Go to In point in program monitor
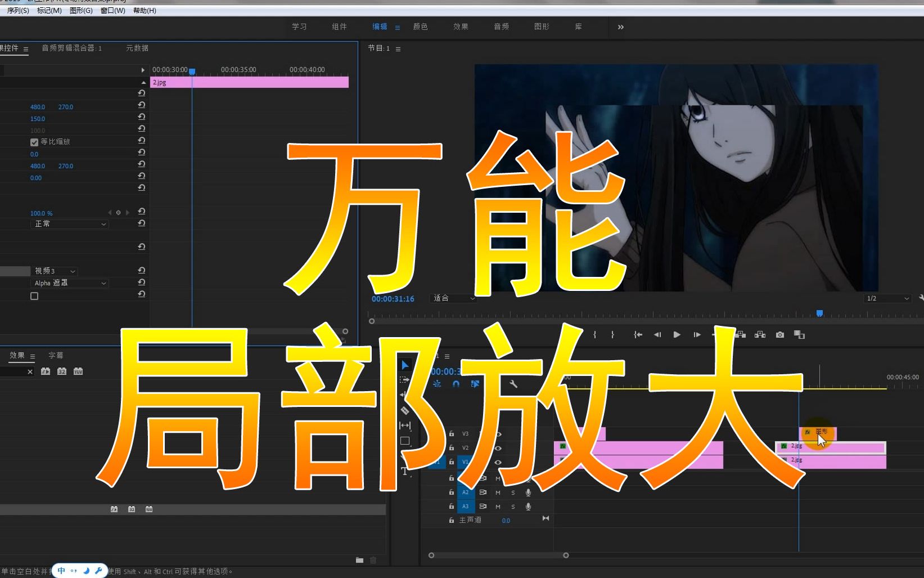 638,334
